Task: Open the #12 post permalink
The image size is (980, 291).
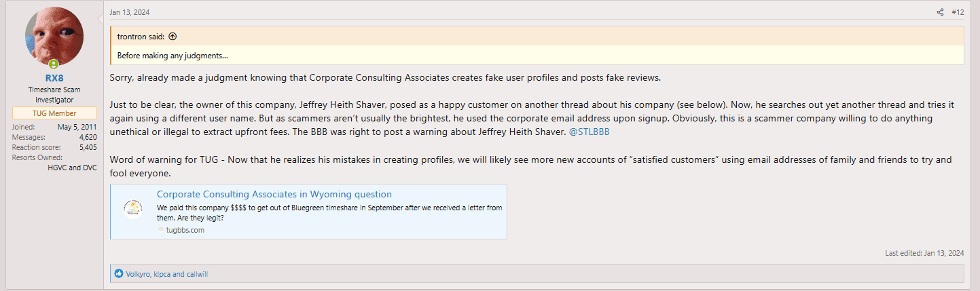Action: coord(958,12)
